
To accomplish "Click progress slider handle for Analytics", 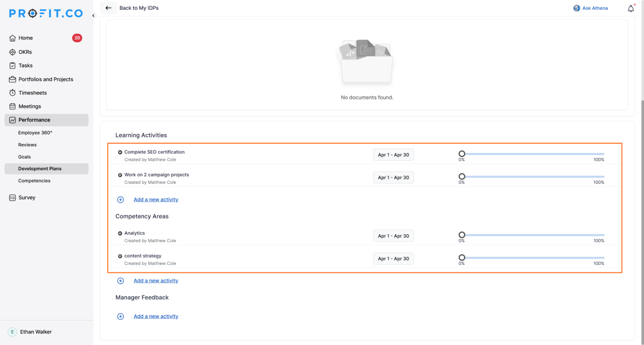I will (462, 235).
